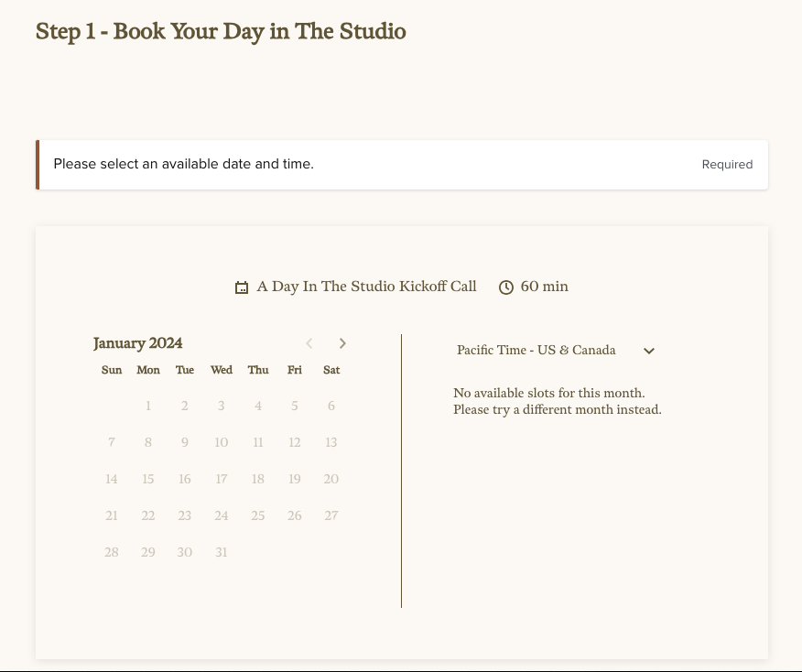Click day 26 on the calendar
This screenshot has height=672, width=802.
coord(295,515)
